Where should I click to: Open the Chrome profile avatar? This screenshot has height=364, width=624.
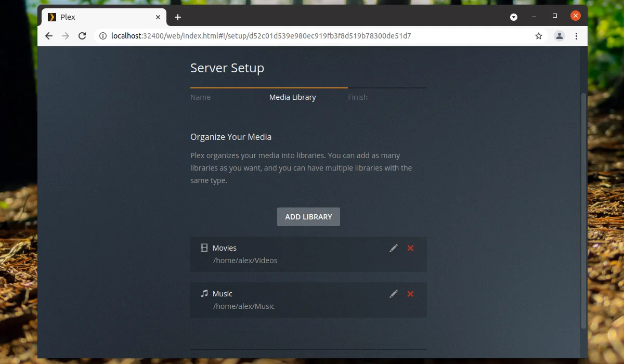tap(560, 36)
